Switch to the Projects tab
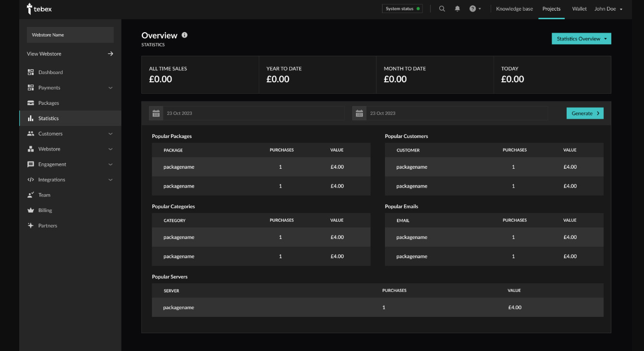This screenshot has height=351, width=644. (x=551, y=9)
